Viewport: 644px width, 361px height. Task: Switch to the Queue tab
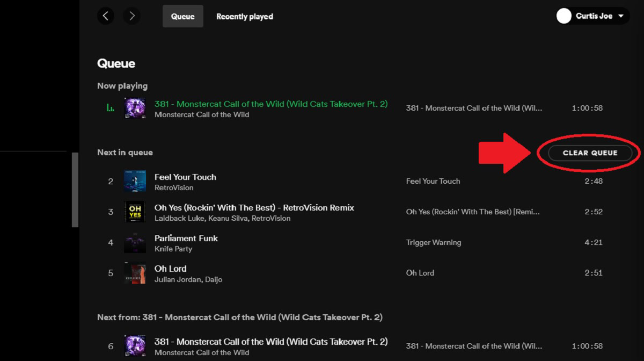182,17
